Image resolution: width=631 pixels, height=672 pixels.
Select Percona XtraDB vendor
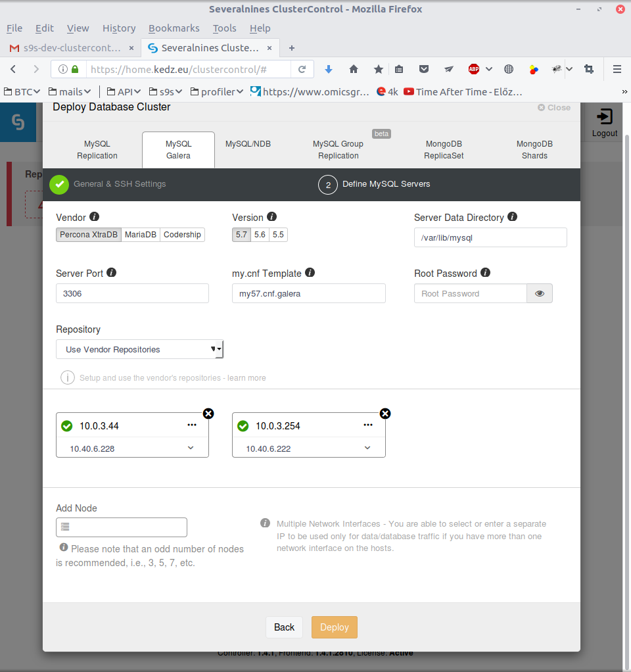89,235
